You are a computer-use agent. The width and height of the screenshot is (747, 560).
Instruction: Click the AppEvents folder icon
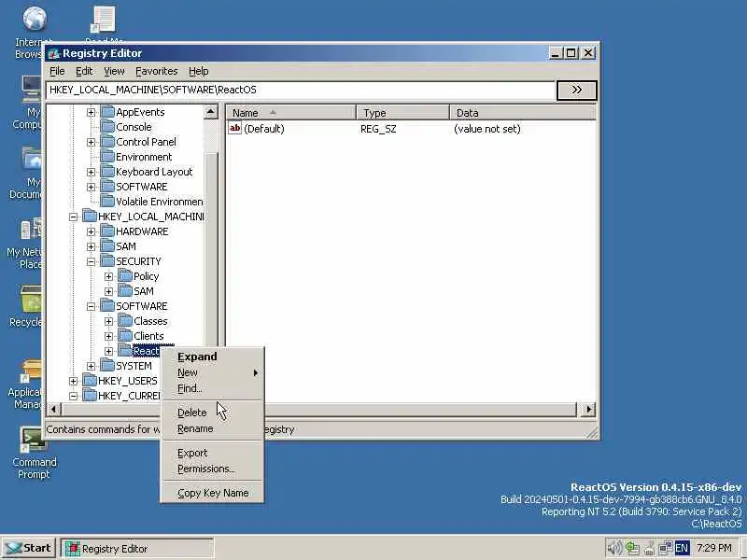107,112
